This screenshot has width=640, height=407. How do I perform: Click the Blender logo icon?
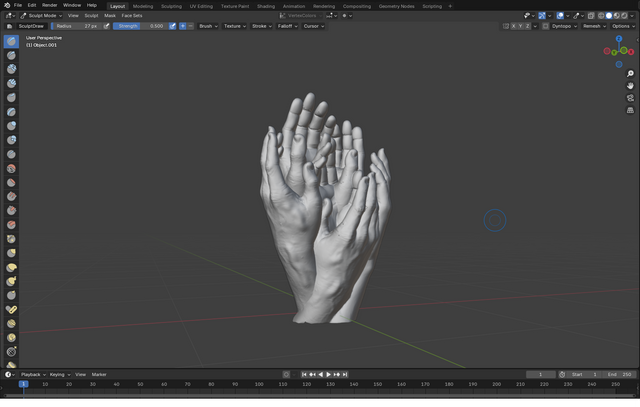(x=6, y=5)
